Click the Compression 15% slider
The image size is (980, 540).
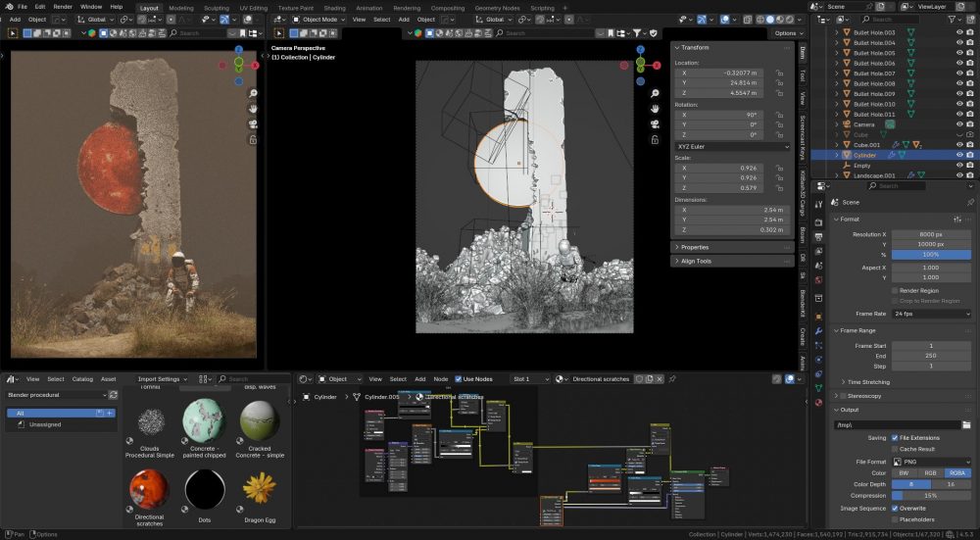[931, 496]
